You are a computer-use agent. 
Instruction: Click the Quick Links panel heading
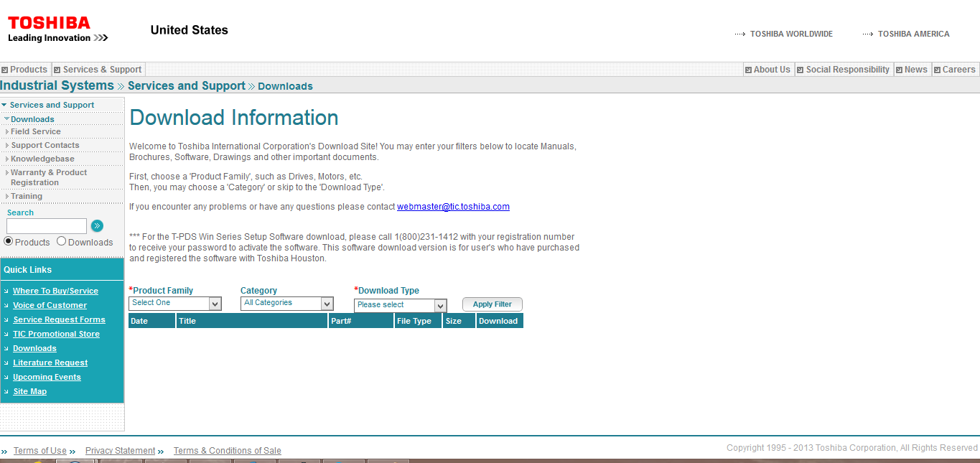[x=27, y=270]
